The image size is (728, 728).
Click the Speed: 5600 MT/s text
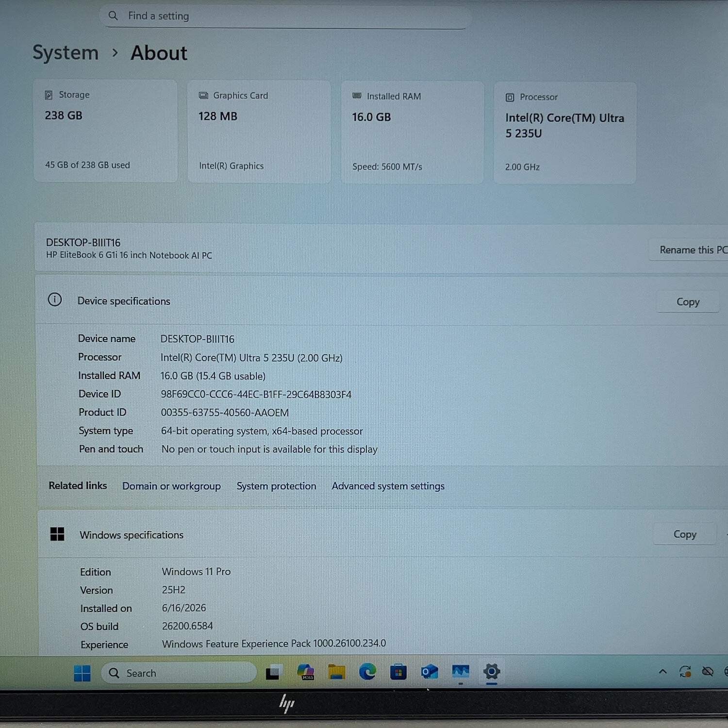coord(387,166)
